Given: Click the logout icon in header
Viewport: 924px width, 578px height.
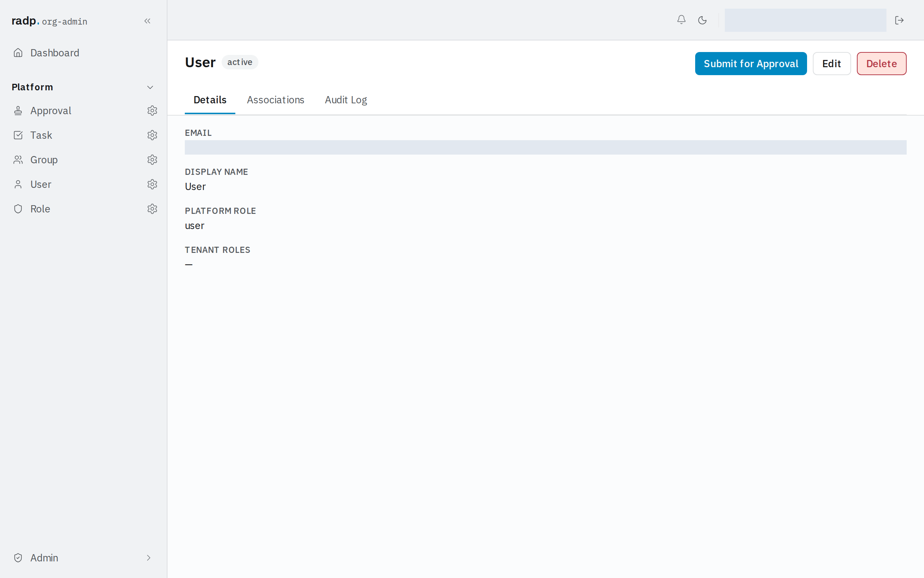Looking at the screenshot, I should [x=899, y=20].
